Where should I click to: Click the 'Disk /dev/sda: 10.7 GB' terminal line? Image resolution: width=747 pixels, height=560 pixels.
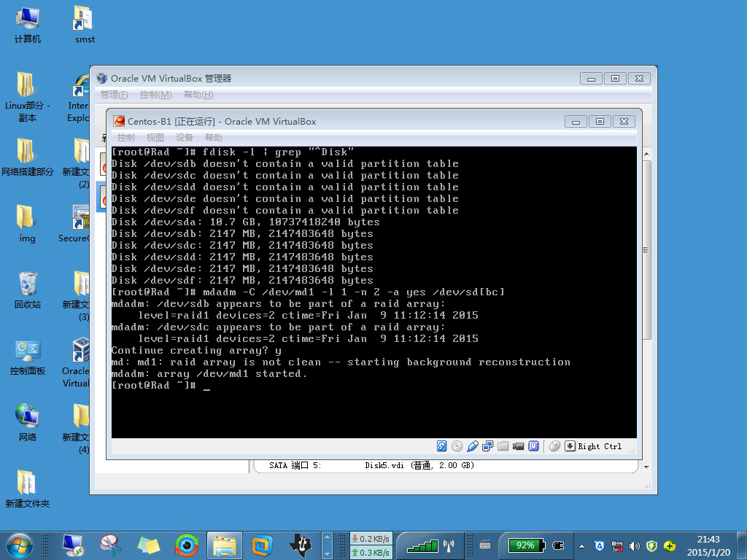pyautogui.click(x=245, y=222)
